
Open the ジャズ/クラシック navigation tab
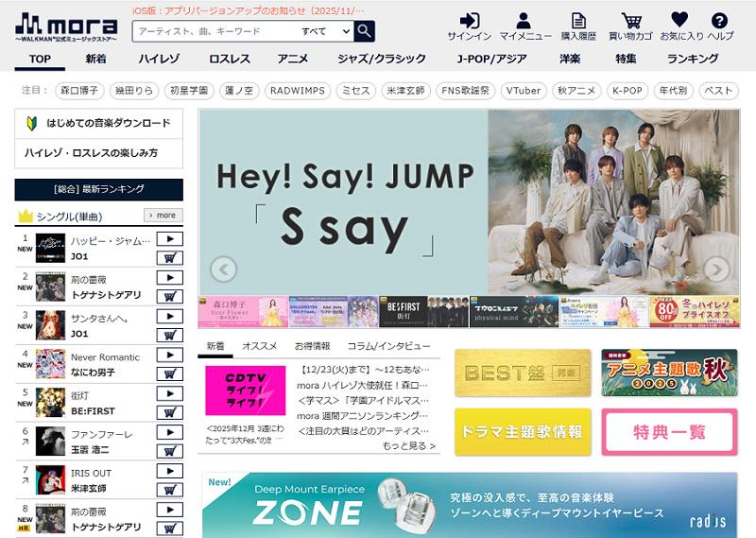tap(382, 59)
